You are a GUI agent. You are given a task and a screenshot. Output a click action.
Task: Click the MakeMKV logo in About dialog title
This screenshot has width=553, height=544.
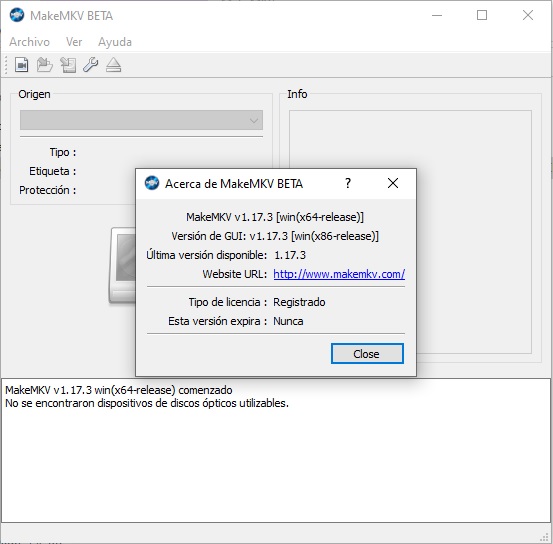152,183
